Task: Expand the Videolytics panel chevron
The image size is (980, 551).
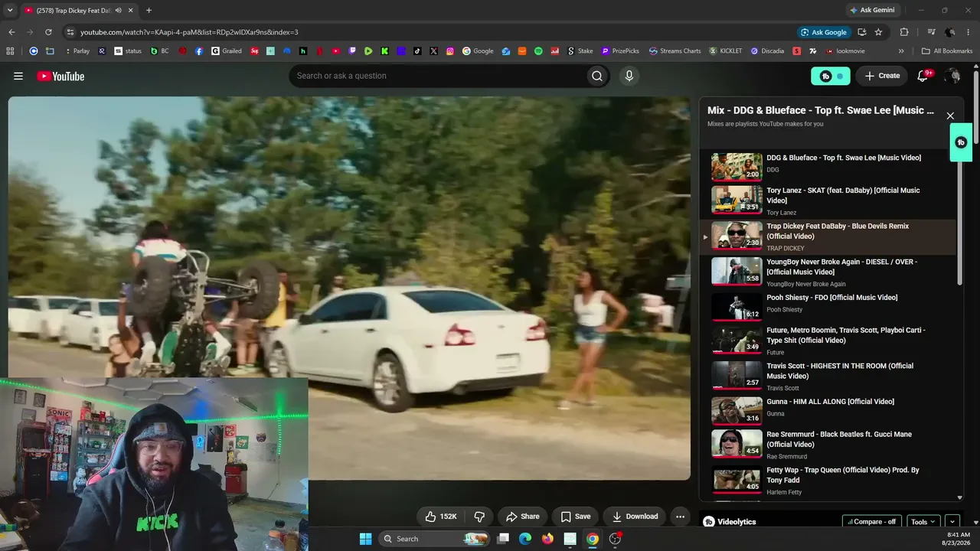Action: (952, 522)
